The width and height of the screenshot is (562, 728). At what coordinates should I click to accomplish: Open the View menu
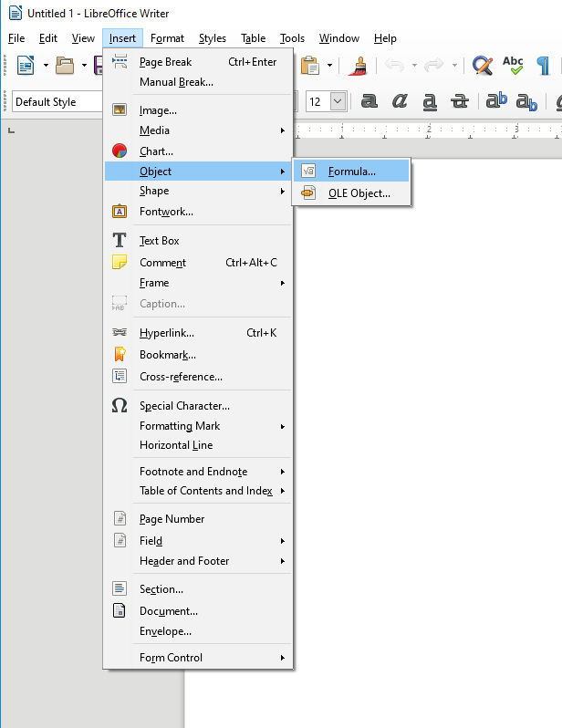click(x=83, y=38)
